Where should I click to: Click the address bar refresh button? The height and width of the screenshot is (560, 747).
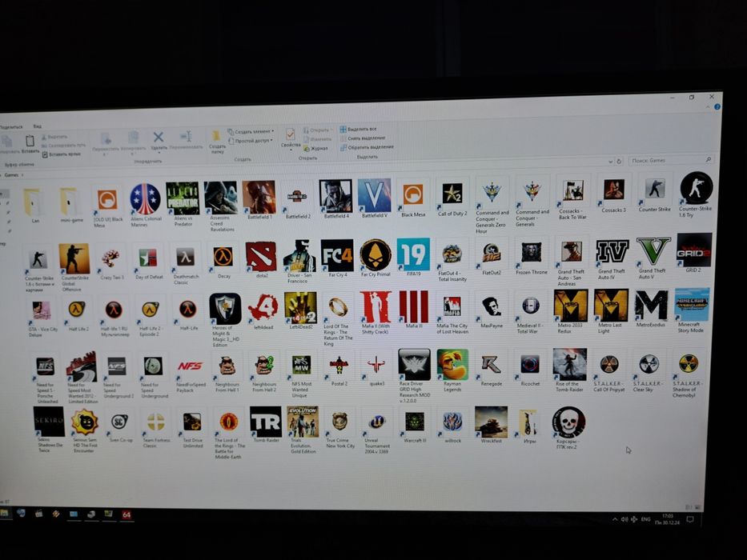click(x=620, y=162)
